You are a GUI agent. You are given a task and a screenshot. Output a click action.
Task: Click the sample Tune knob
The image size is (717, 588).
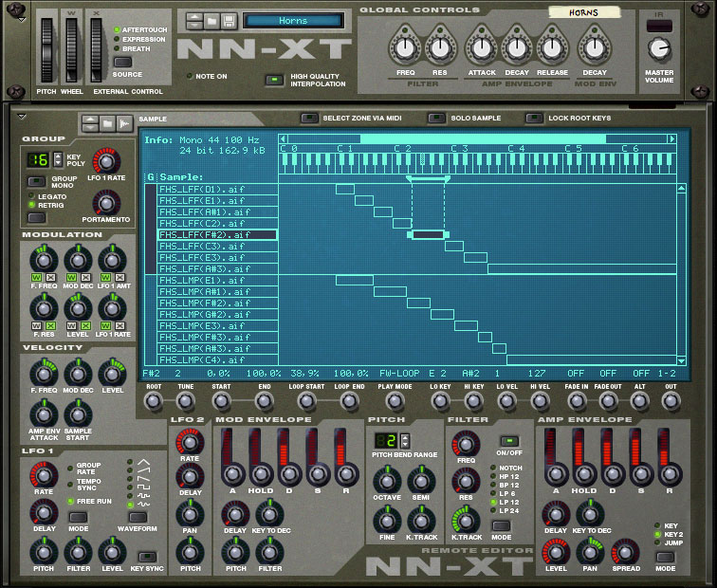click(185, 401)
